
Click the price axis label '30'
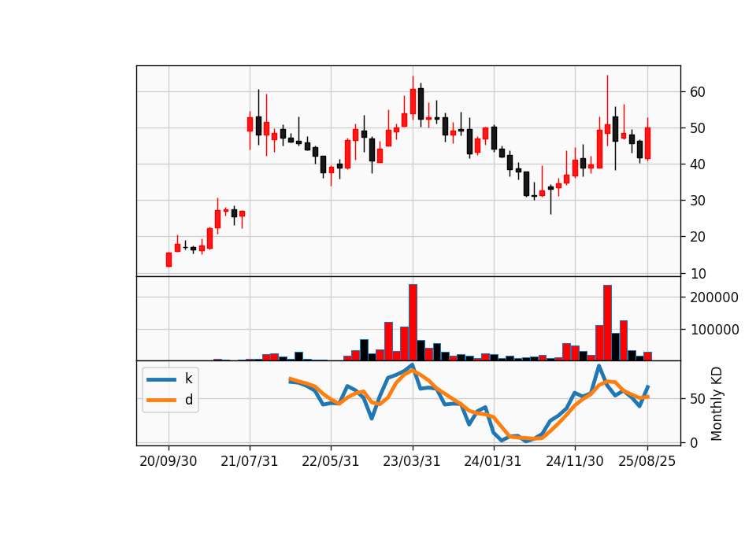(x=697, y=201)
